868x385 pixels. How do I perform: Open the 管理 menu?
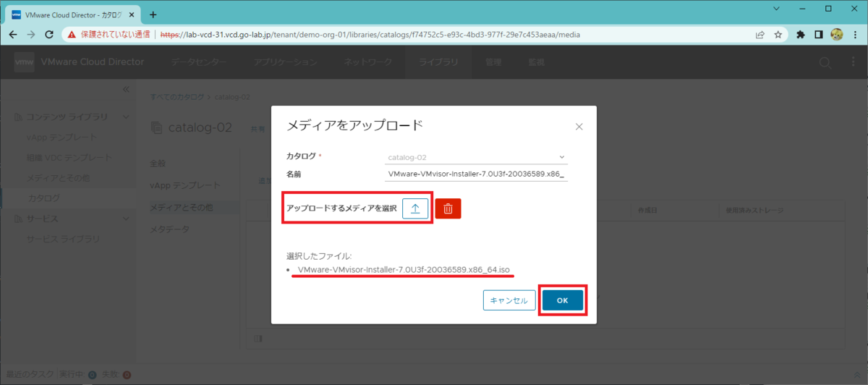tap(493, 62)
